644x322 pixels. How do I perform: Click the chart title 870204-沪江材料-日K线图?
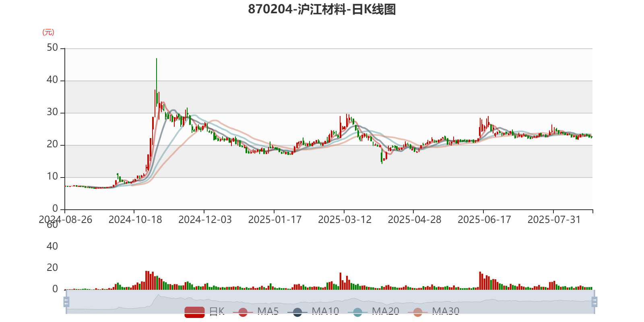pos(322,9)
